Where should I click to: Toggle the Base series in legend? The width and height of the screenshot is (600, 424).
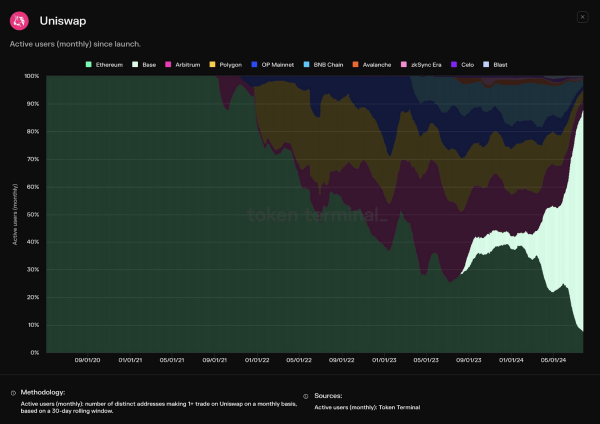[149, 64]
